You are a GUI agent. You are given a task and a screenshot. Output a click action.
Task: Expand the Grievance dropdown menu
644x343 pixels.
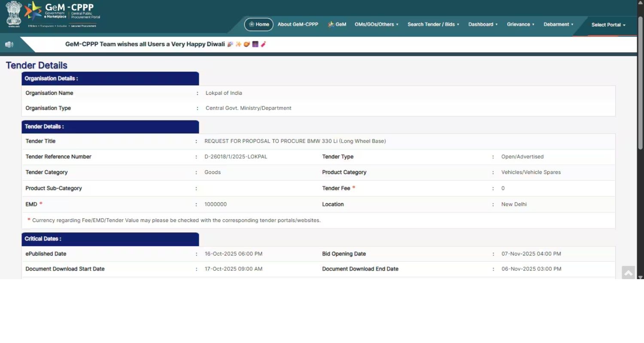[520, 24]
